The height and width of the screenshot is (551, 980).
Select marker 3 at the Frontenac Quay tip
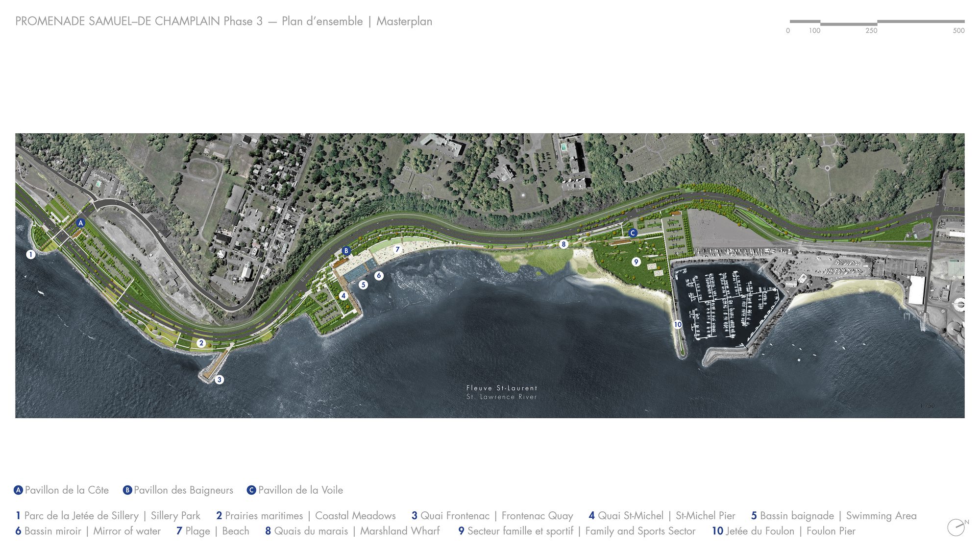(219, 380)
